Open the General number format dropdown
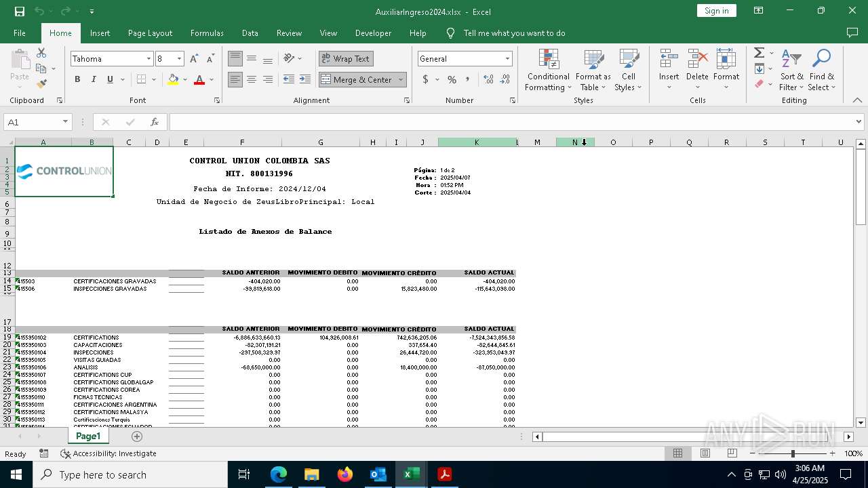Image resolution: width=868 pixels, height=488 pixels. click(507, 59)
